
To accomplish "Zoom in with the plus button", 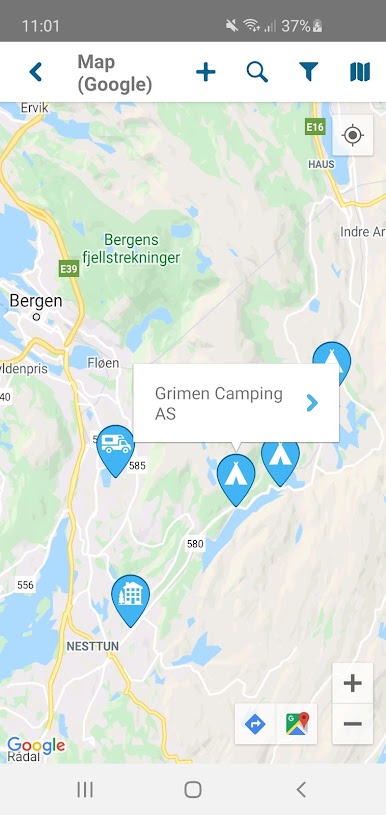I will tap(353, 683).
